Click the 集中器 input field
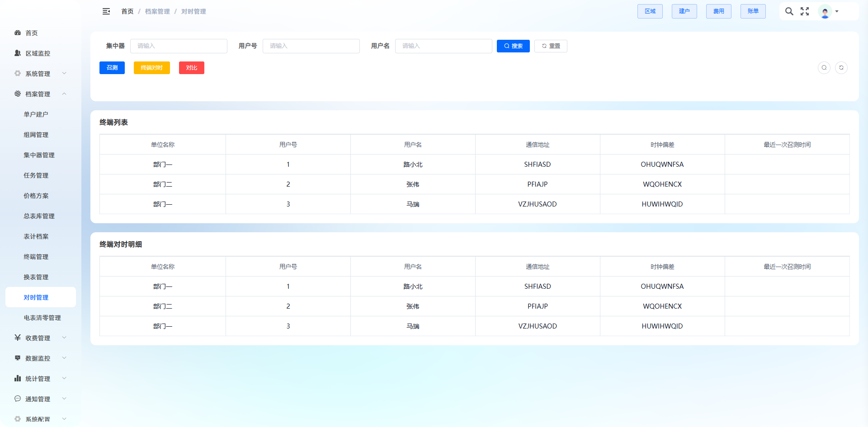Viewport: 868px width, 427px height. click(179, 46)
